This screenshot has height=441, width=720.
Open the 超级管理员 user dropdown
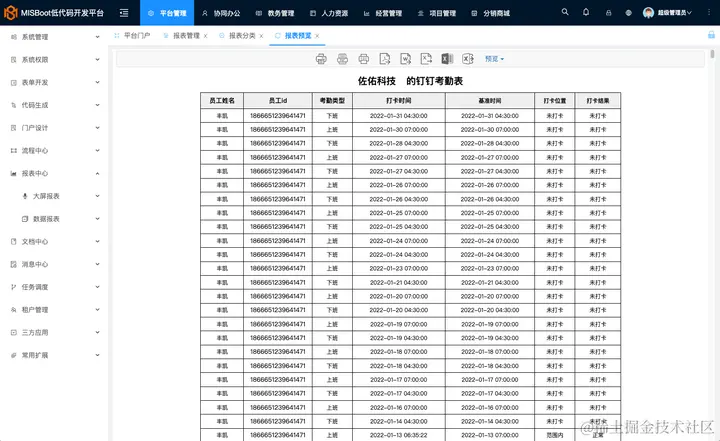pyautogui.click(x=667, y=13)
